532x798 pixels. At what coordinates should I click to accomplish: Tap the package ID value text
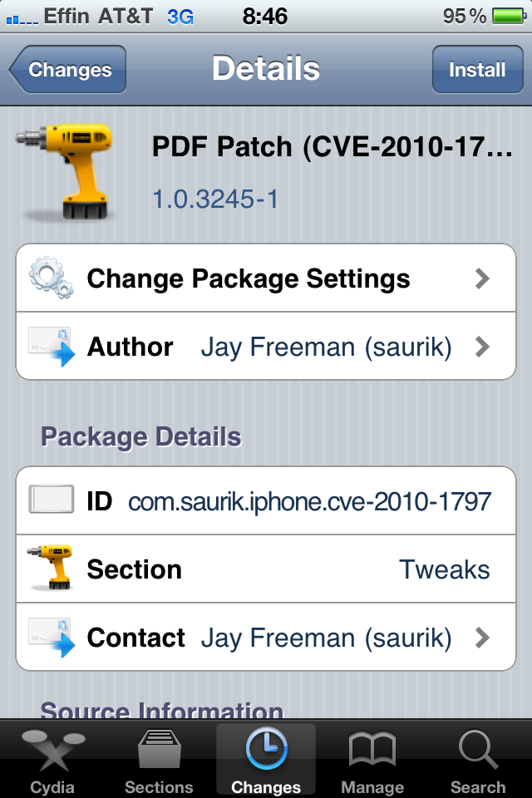(309, 501)
